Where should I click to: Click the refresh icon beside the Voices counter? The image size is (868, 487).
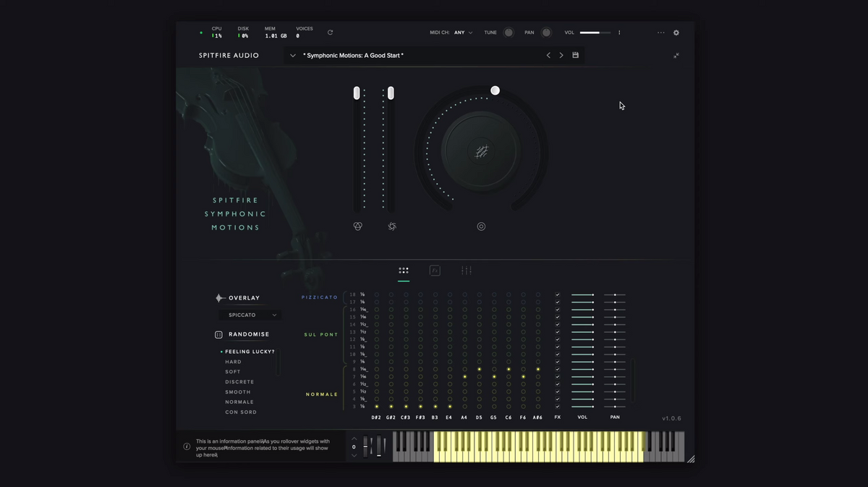tap(330, 33)
